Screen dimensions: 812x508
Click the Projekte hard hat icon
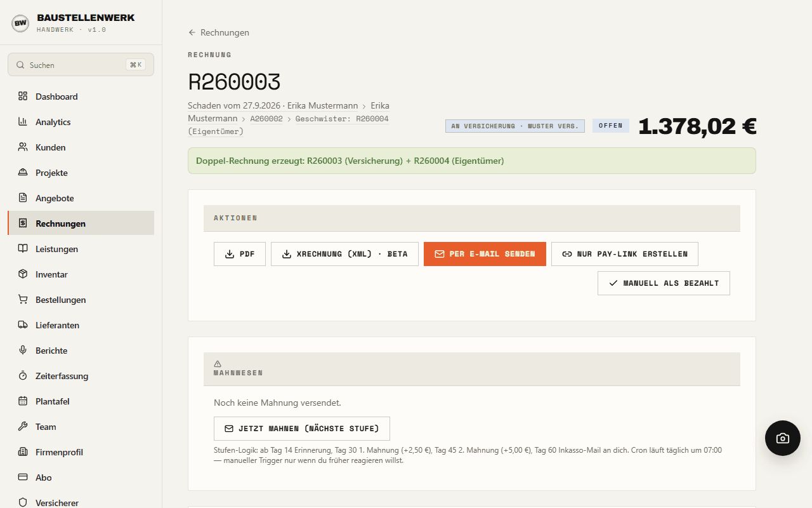coord(23,173)
